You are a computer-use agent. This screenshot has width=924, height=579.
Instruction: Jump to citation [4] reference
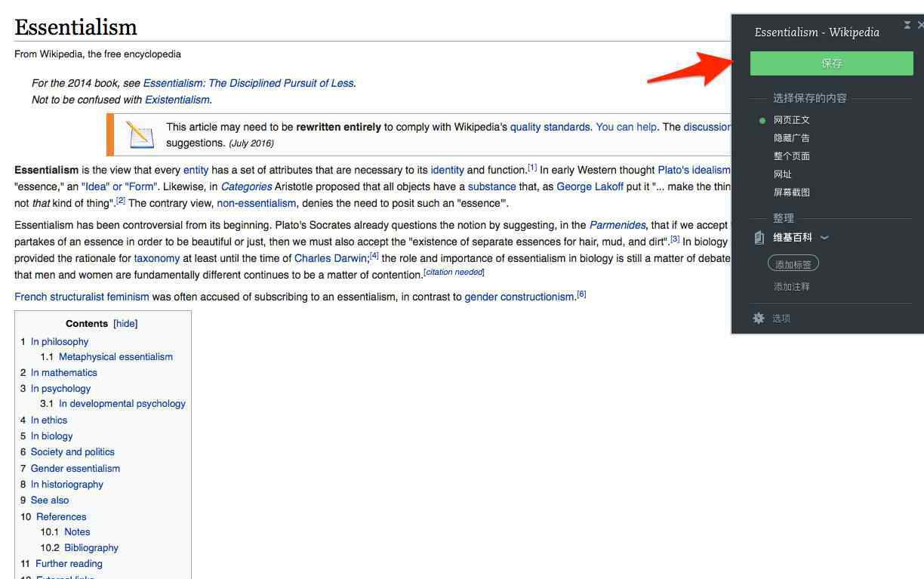[374, 256]
